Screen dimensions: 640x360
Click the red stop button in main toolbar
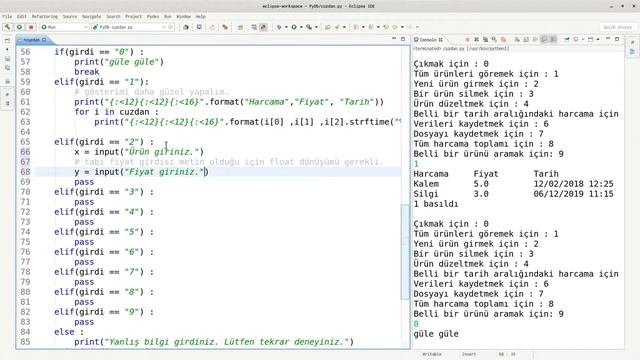pos(31,27)
